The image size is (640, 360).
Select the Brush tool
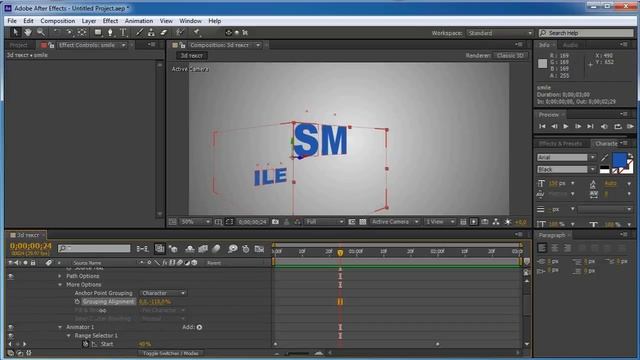point(139,32)
